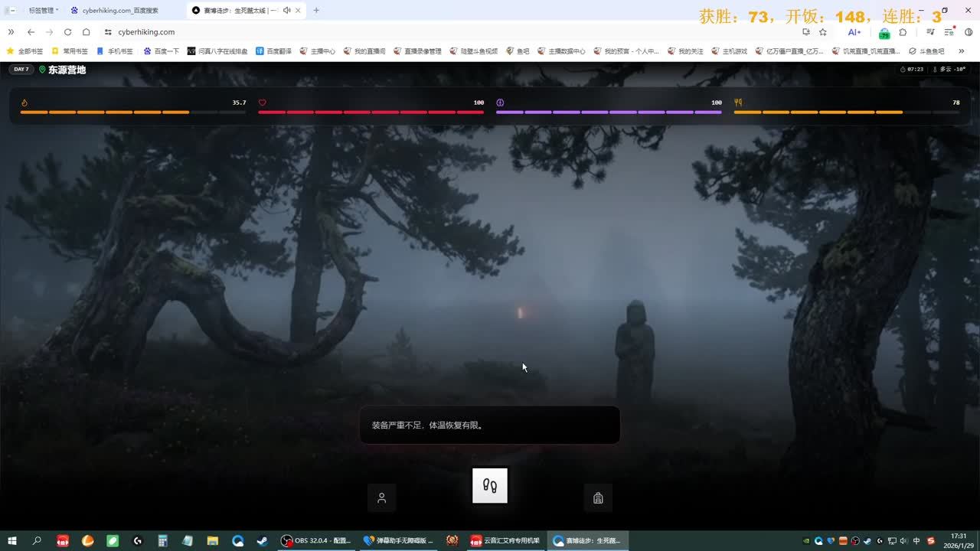Open the 百度一下 bookmark
This screenshot has height=551, width=980.
pyautogui.click(x=161, y=51)
